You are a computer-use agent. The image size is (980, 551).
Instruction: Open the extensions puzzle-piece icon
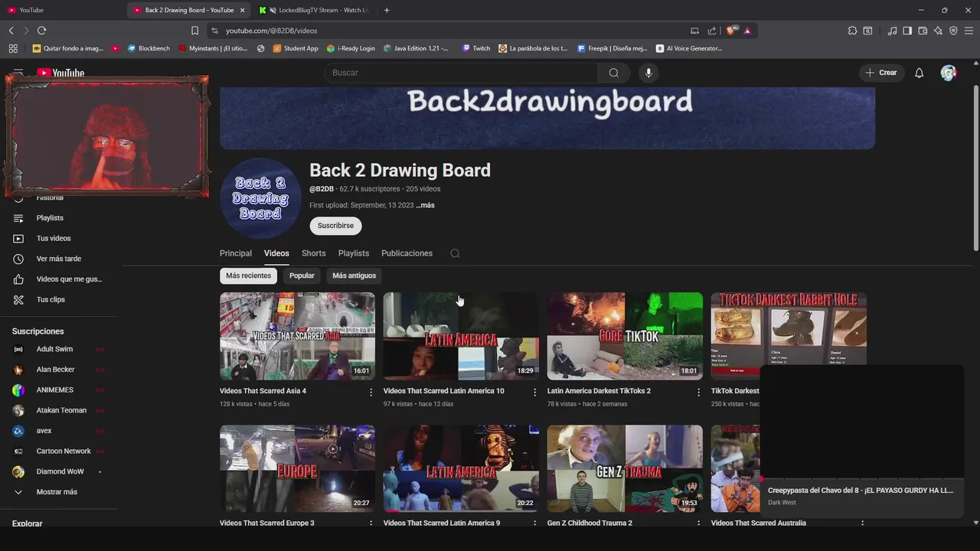[852, 31]
